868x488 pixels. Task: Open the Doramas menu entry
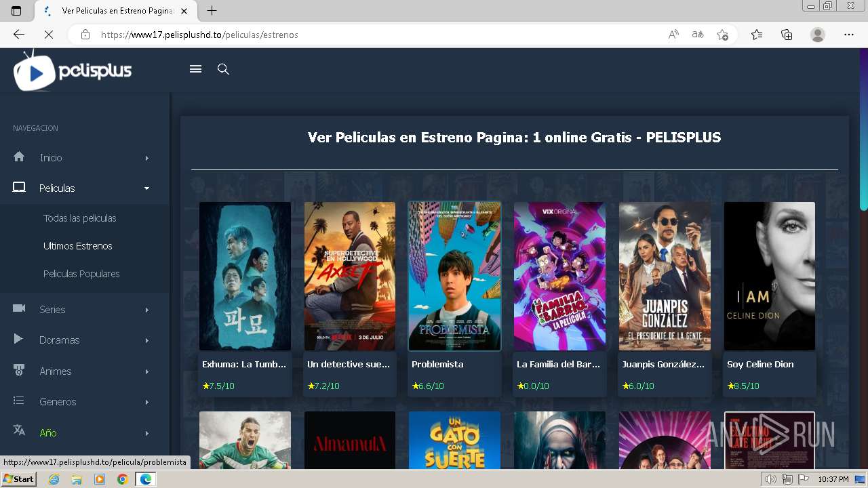pyautogui.click(x=59, y=340)
